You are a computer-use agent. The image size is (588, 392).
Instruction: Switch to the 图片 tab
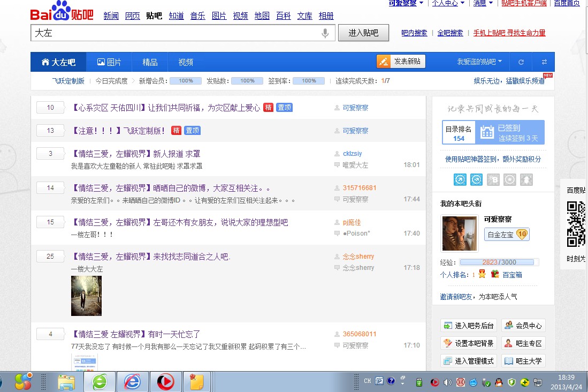click(109, 62)
